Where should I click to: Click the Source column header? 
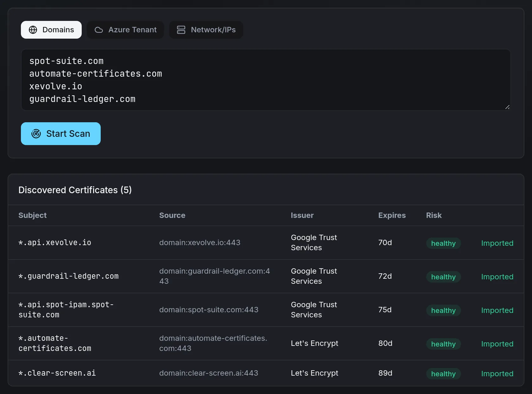[x=172, y=215]
